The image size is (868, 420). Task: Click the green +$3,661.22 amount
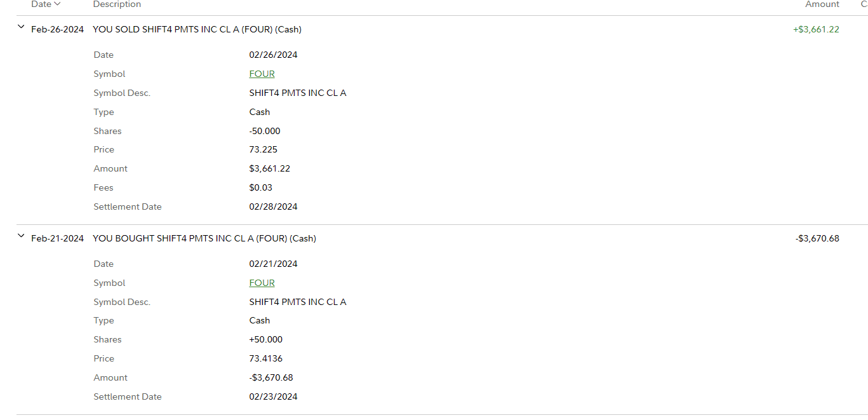point(815,29)
